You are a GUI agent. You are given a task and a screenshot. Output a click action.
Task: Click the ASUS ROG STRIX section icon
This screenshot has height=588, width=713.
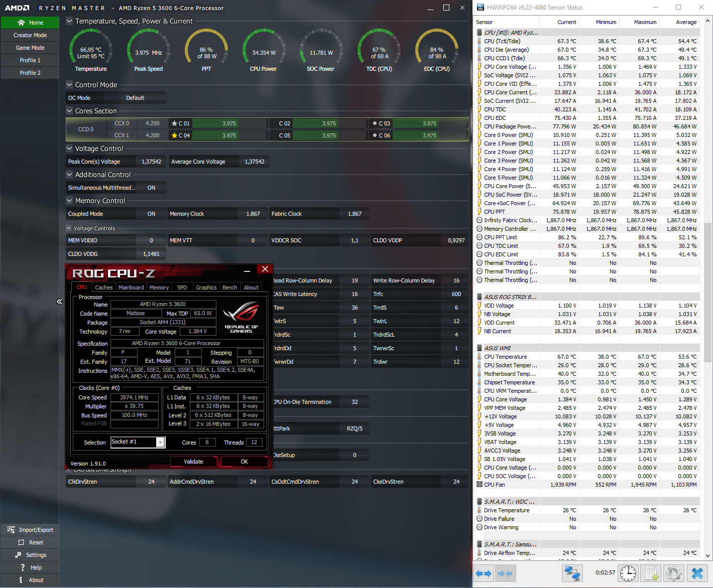480,297
